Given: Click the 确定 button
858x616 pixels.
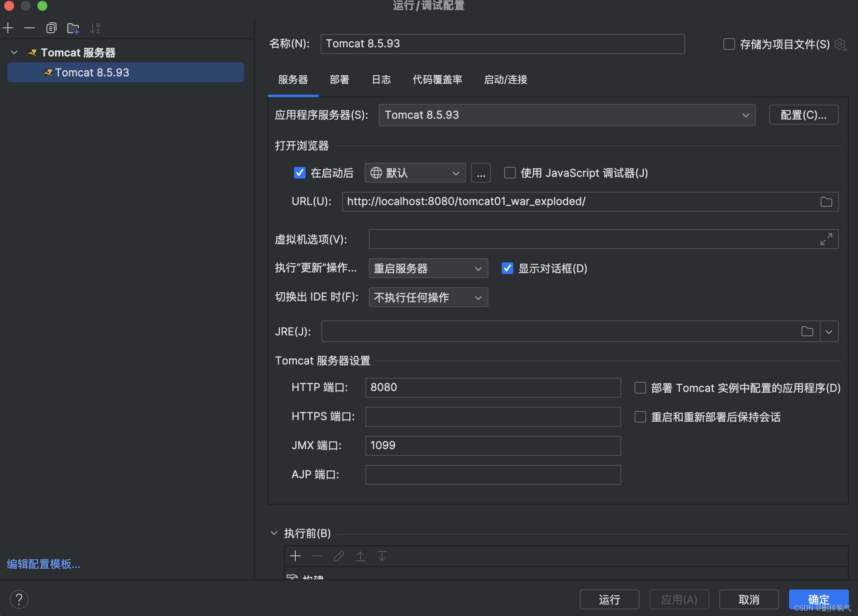Looking at the screenshot, I should (819, 599).
